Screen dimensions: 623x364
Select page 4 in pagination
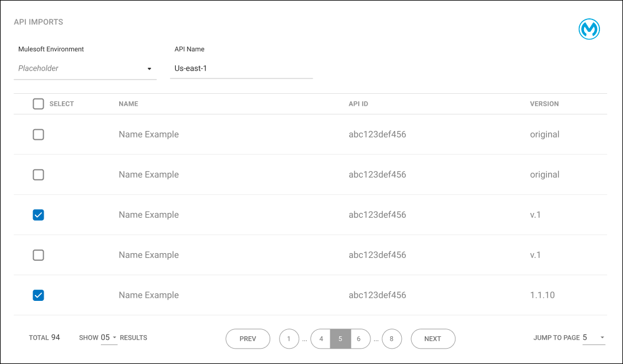(x=321, y=339)
